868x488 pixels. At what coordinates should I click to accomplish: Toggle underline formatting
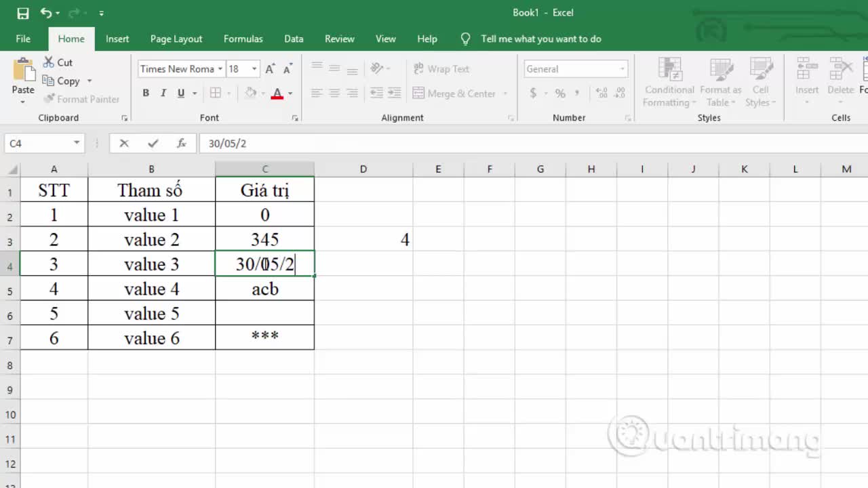click(x=181, y=94)
